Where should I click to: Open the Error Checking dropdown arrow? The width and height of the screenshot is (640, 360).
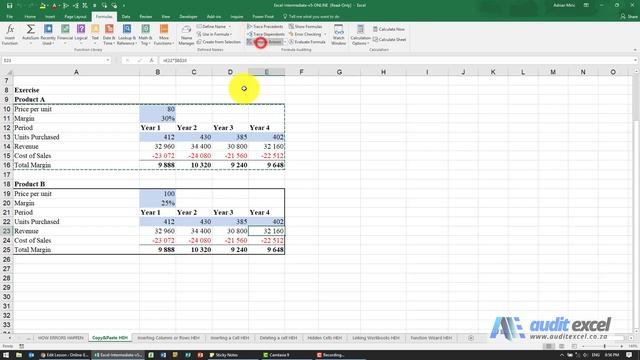click(325, 34)
